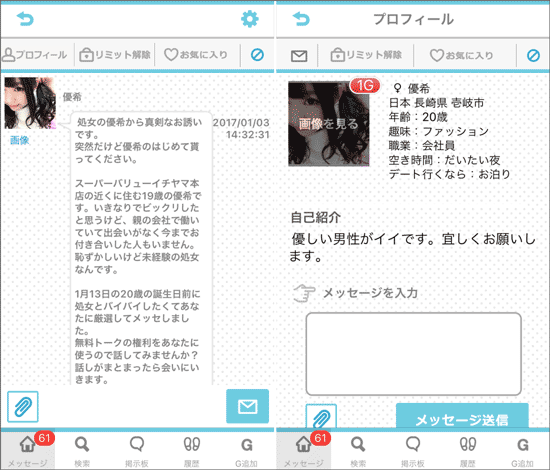The height and width of the screenshot is (470, 550).
Task: Click 職業：会社員 profile line
Action: (x=422, y=145)
